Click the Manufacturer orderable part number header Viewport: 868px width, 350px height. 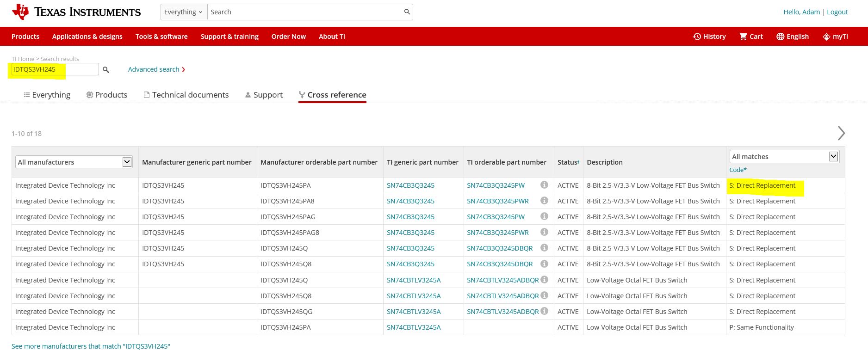tap(319, 162)
